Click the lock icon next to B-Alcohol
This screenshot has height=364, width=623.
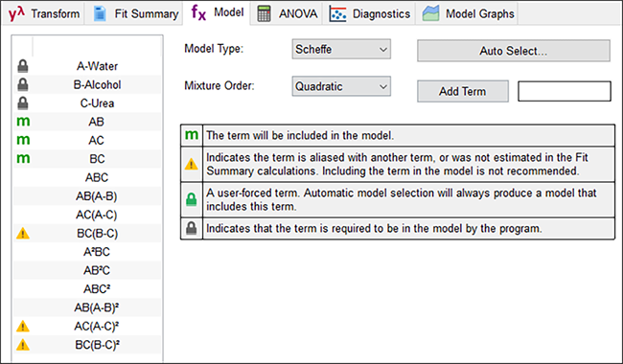point(23,84)
